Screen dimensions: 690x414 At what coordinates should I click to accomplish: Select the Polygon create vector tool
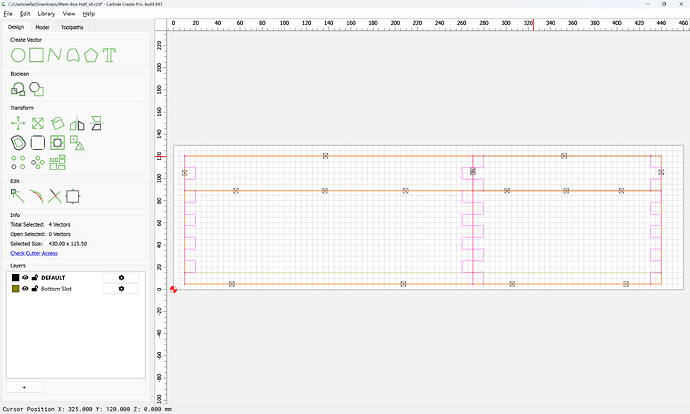[91, 55]
